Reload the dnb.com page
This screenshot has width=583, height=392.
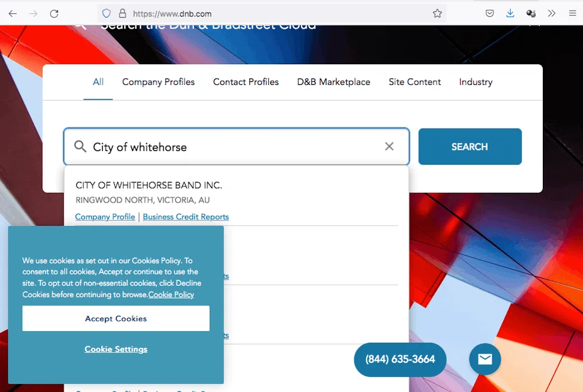pos(55,14)
